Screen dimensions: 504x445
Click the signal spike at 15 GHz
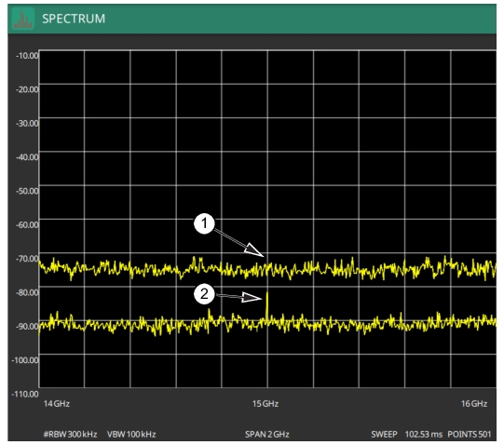pos(267,307)
